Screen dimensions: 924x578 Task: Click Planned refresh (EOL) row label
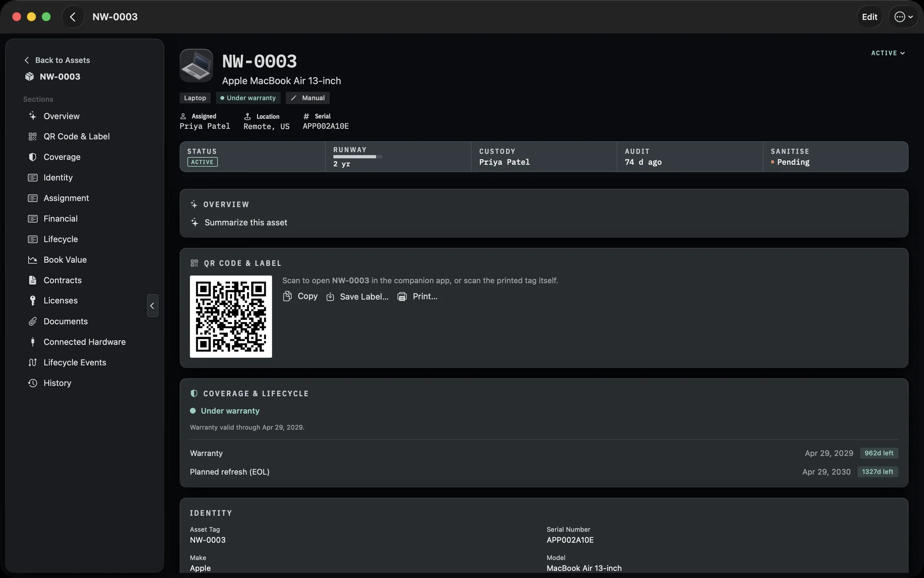point(229,472)
